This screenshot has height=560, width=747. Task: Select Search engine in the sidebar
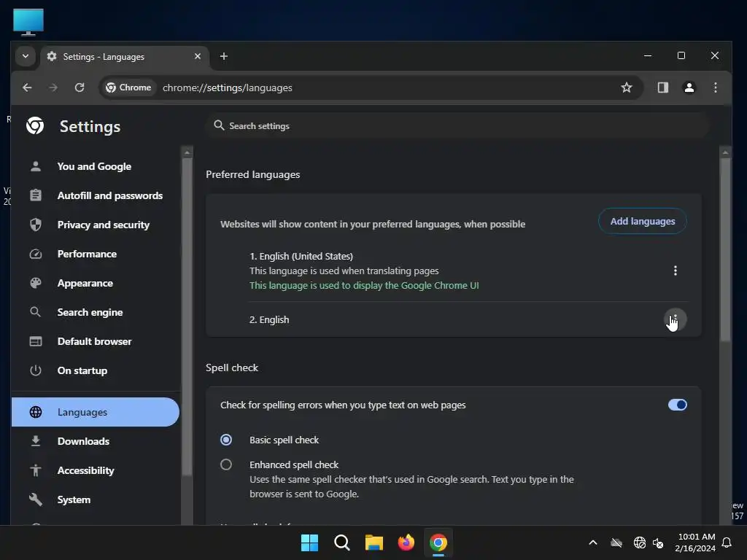point(96,312)
